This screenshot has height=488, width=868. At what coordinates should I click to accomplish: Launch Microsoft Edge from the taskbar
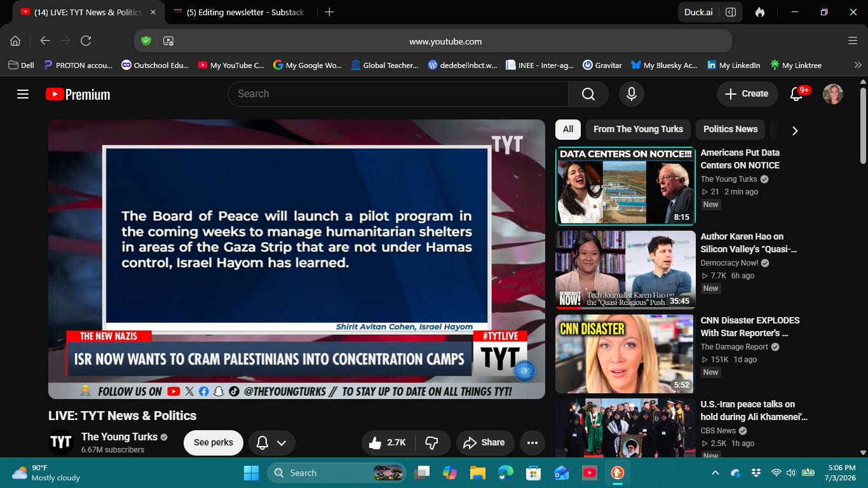(506, 473)
